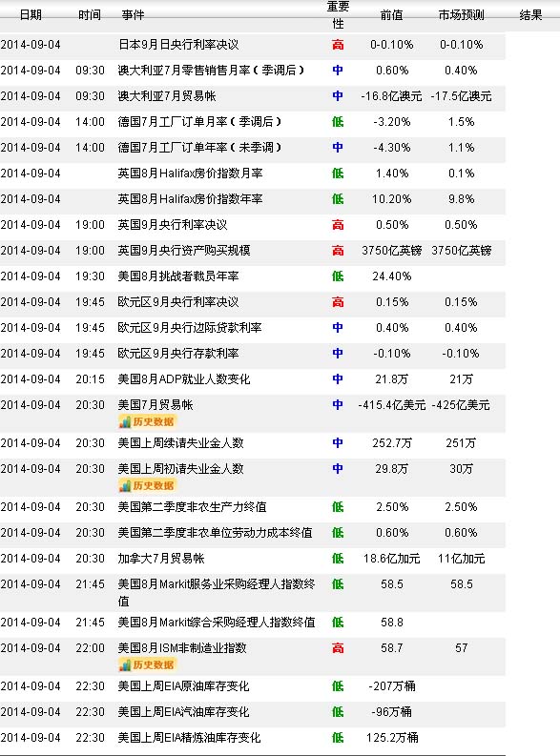Select event 美国8月Markit综合采购经理人指数终值
The height and width of the screenshot is (756, 560).
[x=217, y=623]
